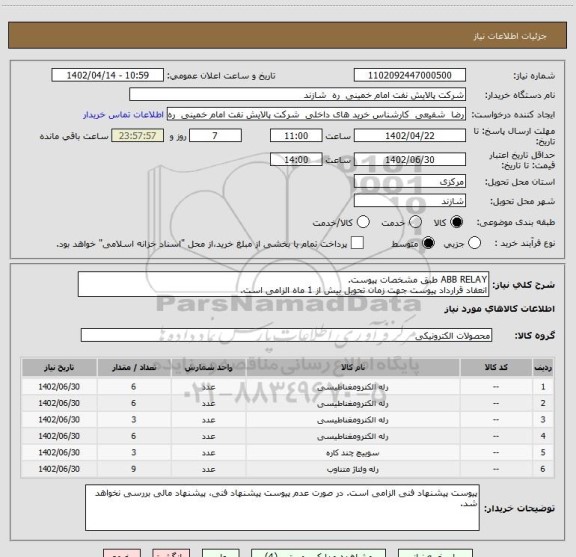Click the buyer organization name field

(298, 95)
